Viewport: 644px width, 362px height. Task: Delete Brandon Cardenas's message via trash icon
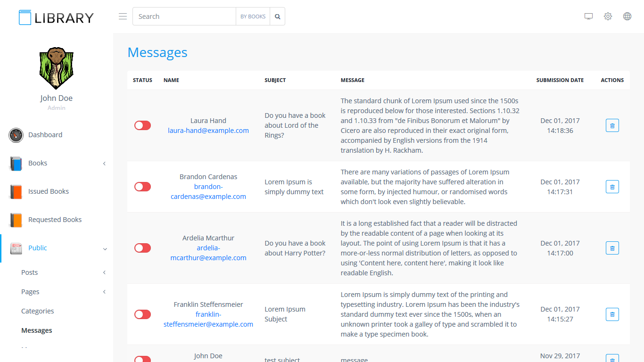point(612,187)
